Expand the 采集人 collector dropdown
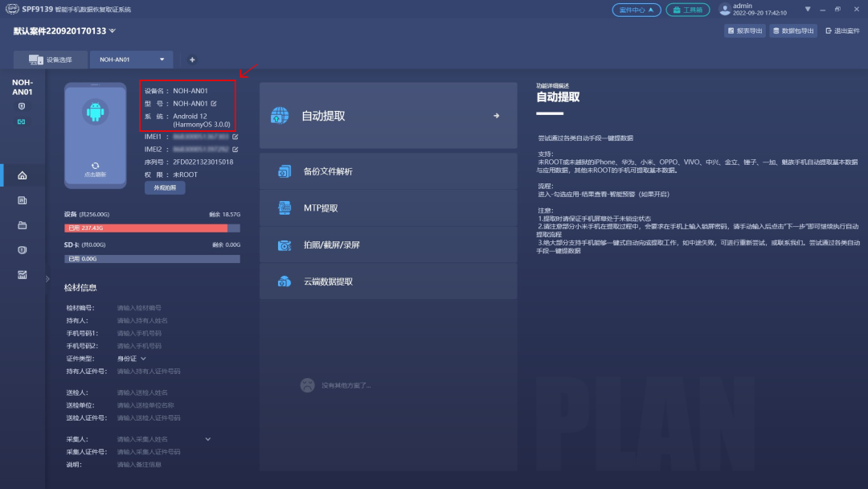 click(x=207, y=438)
